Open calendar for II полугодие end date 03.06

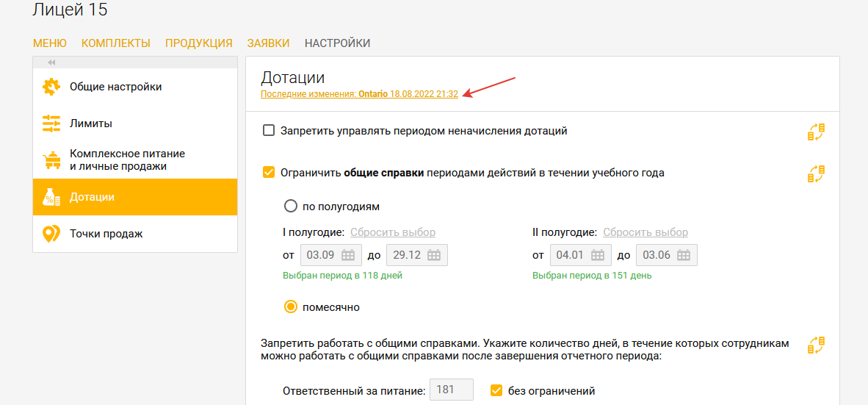[684, 255]
